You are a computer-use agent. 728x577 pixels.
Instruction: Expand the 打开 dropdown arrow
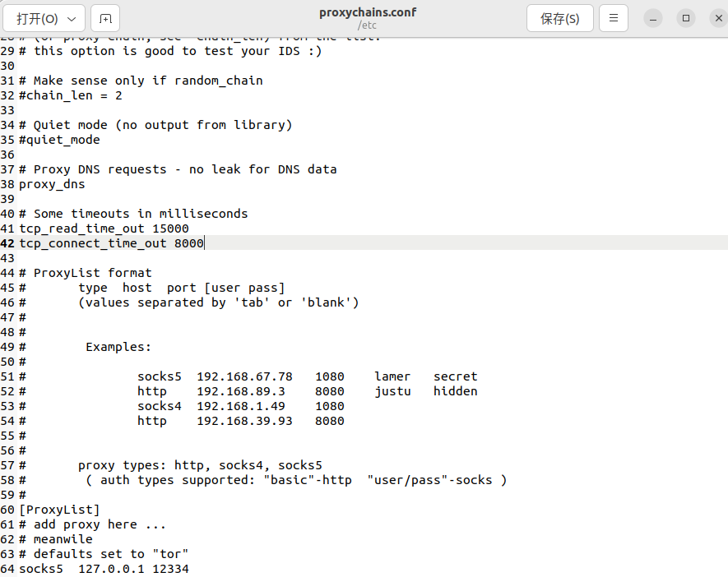click(72, 19)
